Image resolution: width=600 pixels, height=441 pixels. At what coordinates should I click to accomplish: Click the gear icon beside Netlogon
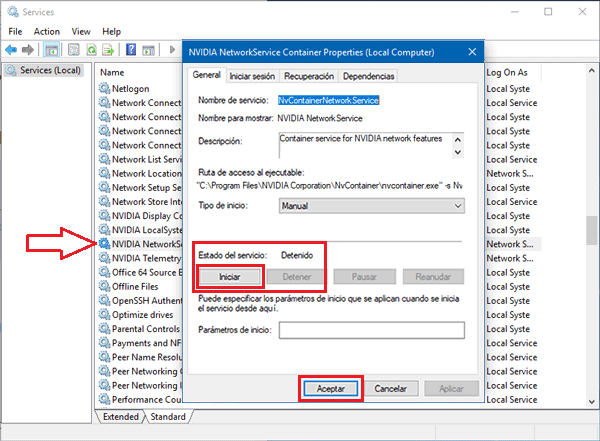[x=104, y=88]
